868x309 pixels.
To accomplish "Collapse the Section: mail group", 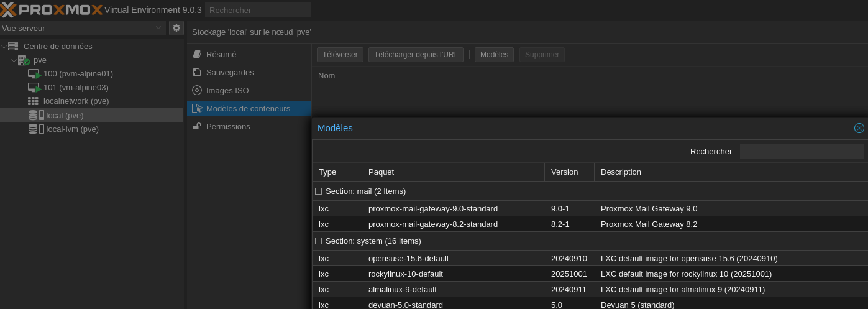I will 318,191.
